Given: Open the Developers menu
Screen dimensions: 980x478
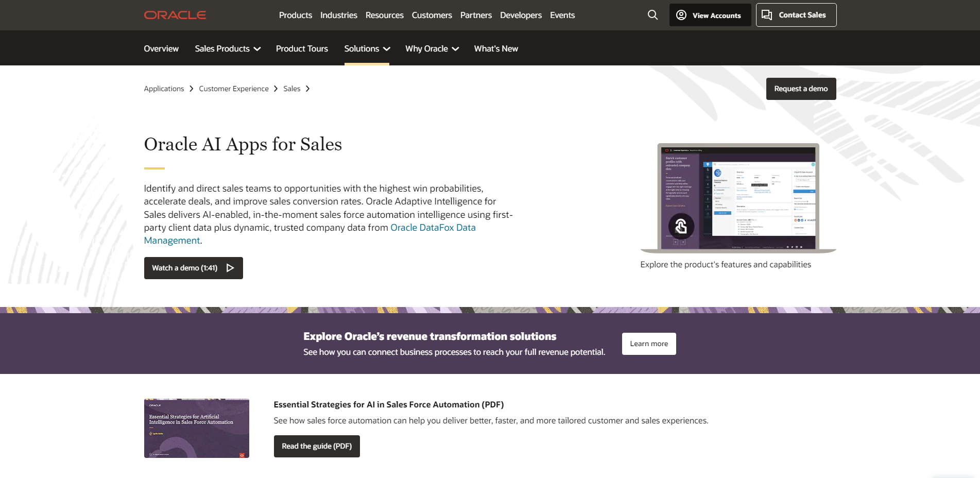Looking at the screenshot, I should 521,15.
